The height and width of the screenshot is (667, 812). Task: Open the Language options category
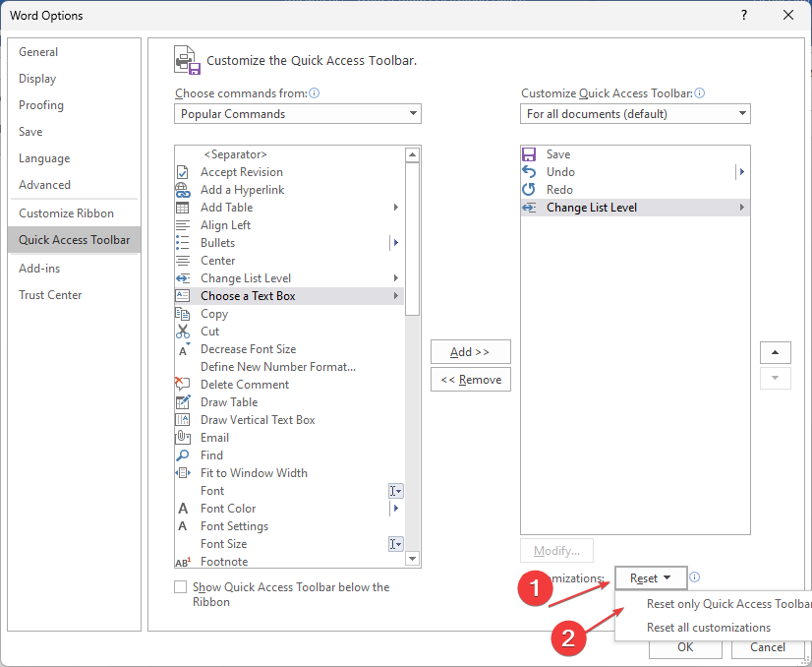point(74,158)
